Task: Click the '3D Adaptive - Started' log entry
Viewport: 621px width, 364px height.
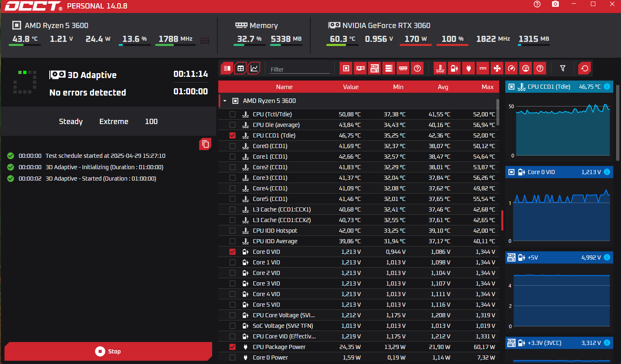Action: [101, 179]
